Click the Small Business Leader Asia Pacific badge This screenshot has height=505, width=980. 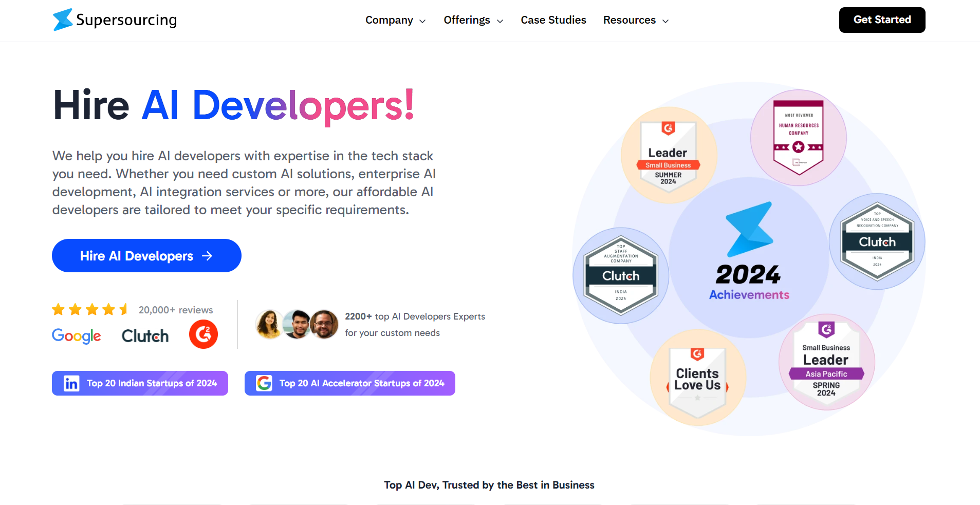(826, 363)
